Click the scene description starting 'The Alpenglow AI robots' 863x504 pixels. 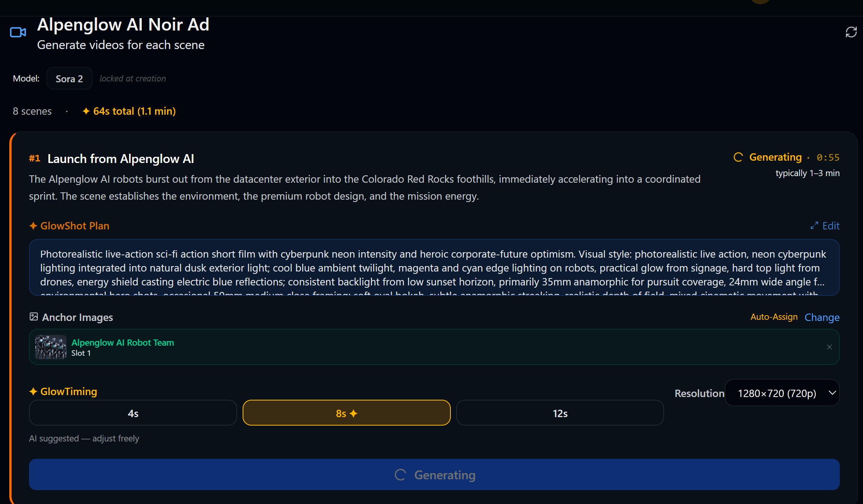[365, 188]
